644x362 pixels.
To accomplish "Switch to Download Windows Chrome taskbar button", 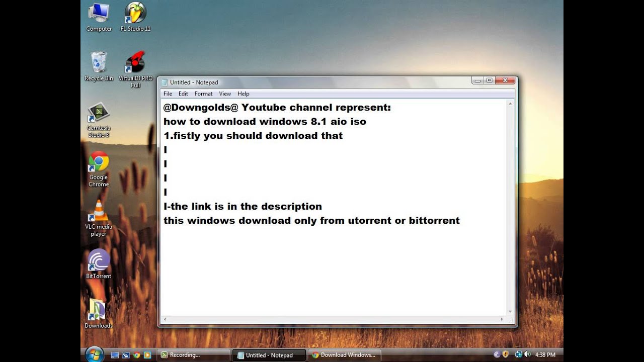I will click(345, 355).
